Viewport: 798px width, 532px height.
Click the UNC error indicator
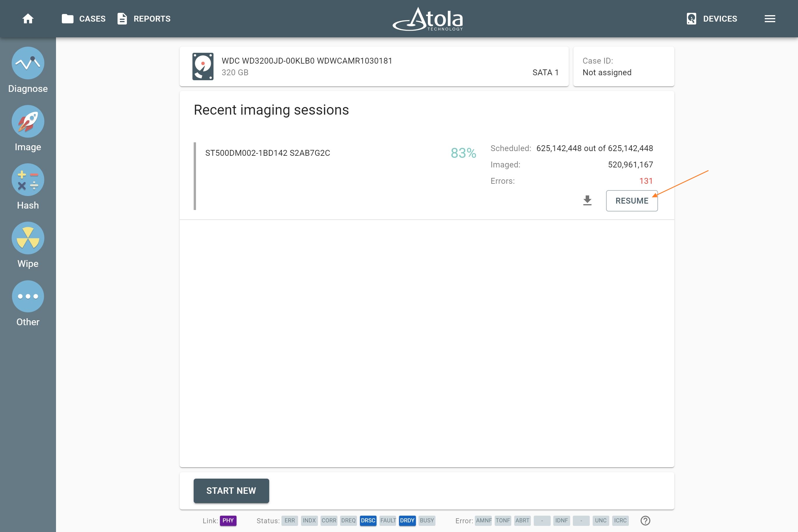tap(601, 520)
